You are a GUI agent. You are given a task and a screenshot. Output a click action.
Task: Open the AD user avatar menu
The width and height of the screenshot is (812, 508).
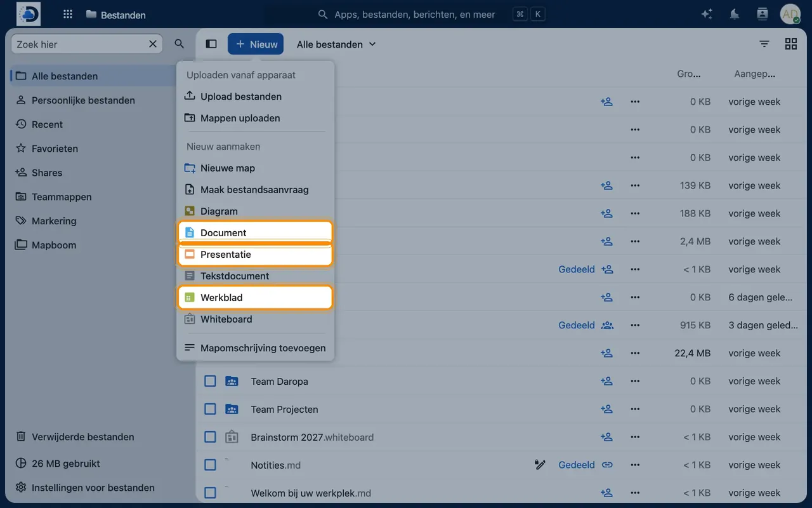(790, 14)
